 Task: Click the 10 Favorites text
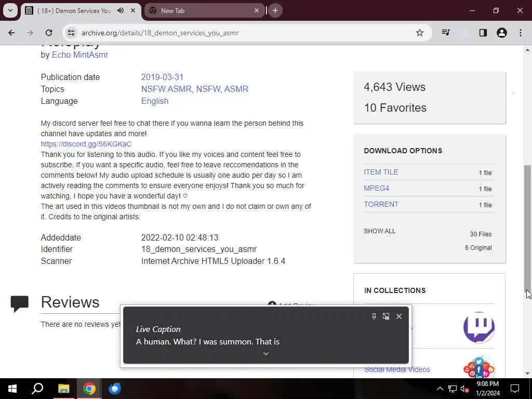[395, 108]
